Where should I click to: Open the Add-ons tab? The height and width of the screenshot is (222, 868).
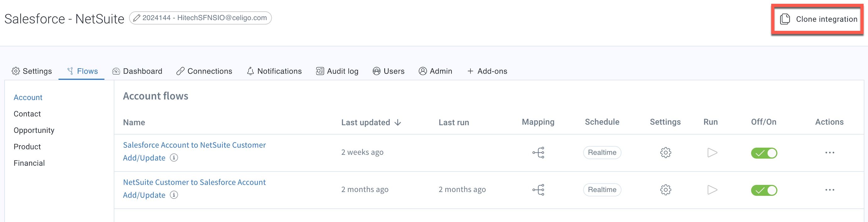point(487,71)
